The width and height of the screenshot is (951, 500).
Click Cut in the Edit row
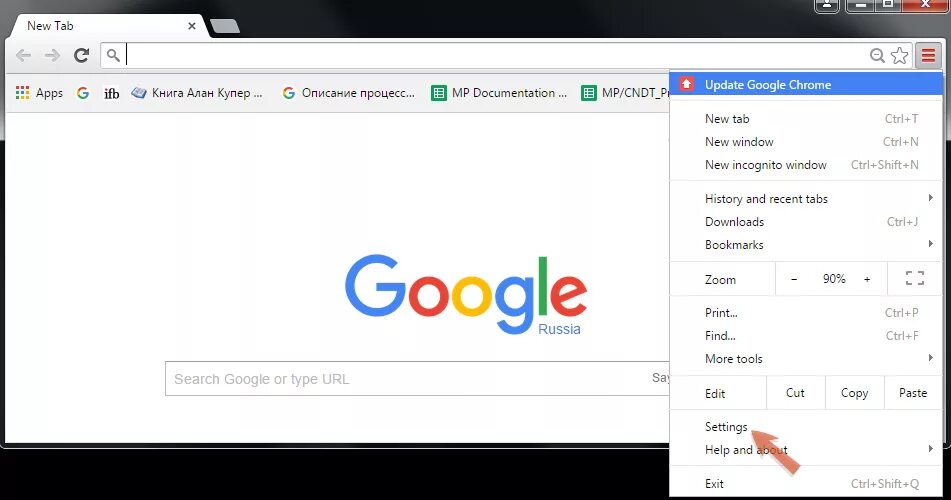[795, 393]
